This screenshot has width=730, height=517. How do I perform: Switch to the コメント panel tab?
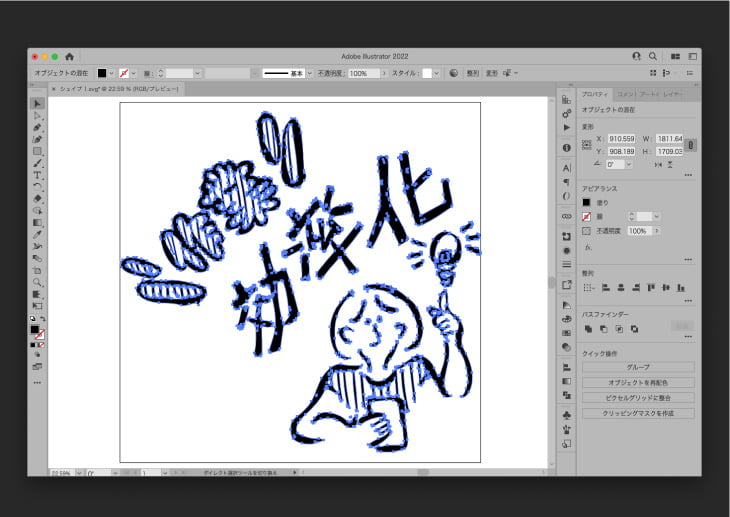pos(625,94)
